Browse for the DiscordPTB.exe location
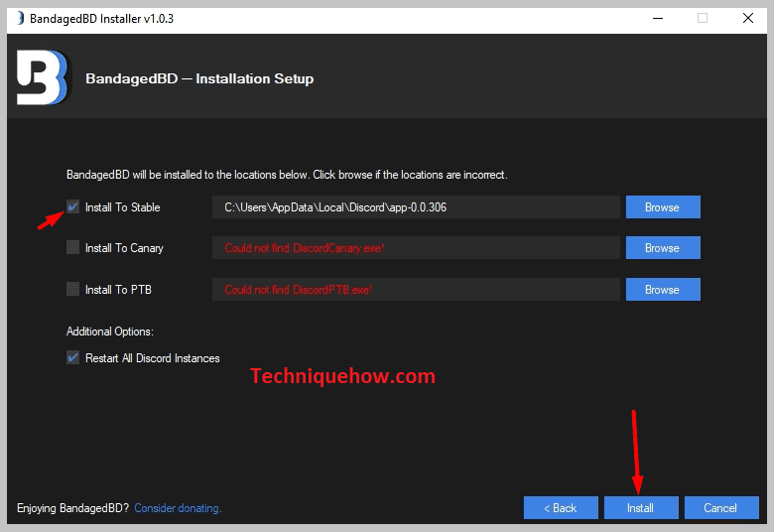The image size is (774, 532). (x=663, y=290)
